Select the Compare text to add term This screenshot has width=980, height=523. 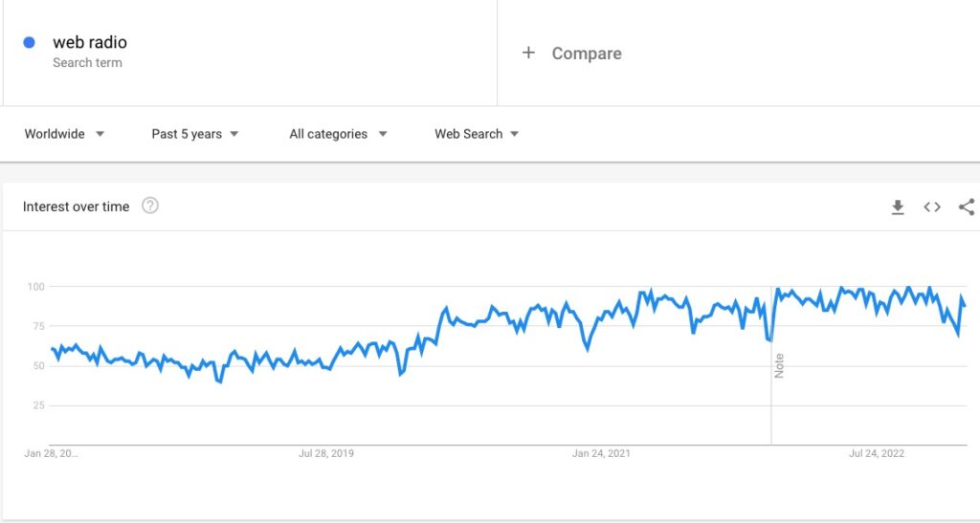click(587, 54)
